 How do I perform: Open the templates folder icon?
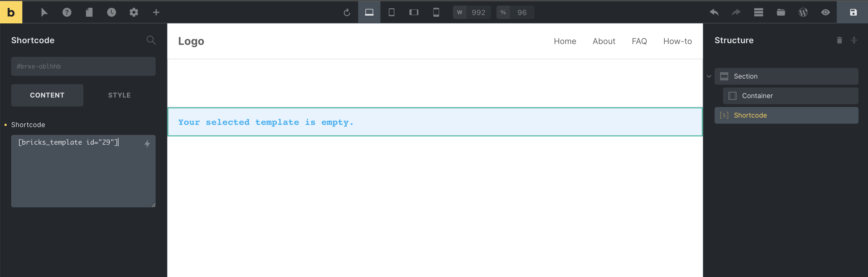pyautogui.click(x=781, y=13)
